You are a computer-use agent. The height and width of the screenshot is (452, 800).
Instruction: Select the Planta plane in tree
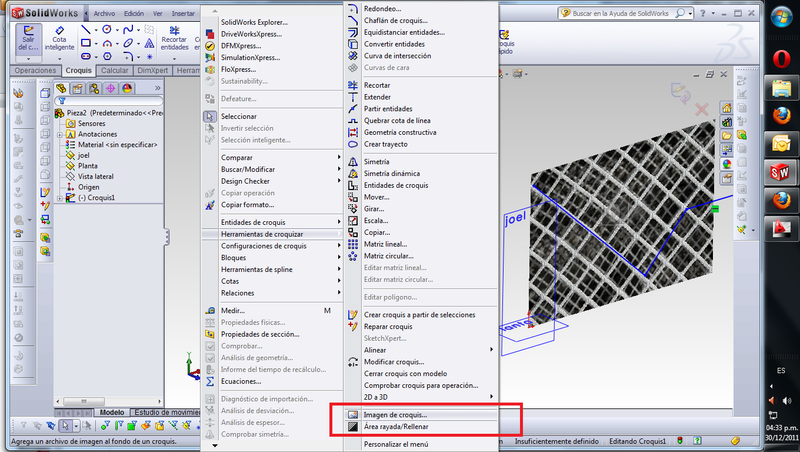(87, 166)
